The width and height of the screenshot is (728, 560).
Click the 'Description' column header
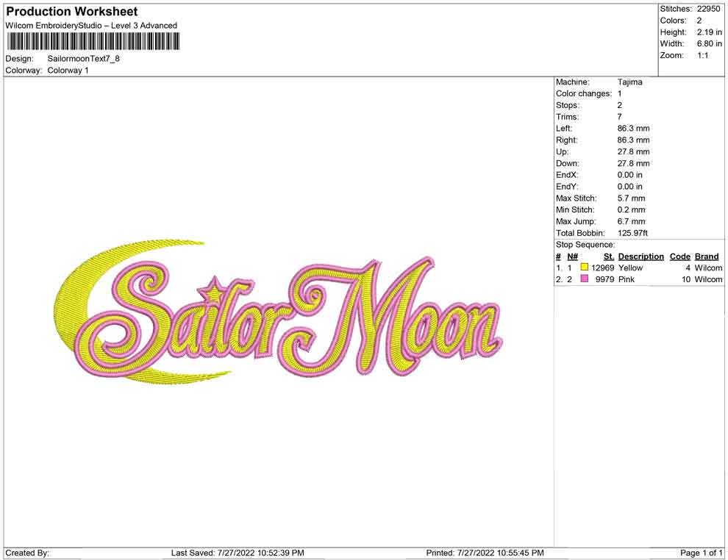(641, 256)
